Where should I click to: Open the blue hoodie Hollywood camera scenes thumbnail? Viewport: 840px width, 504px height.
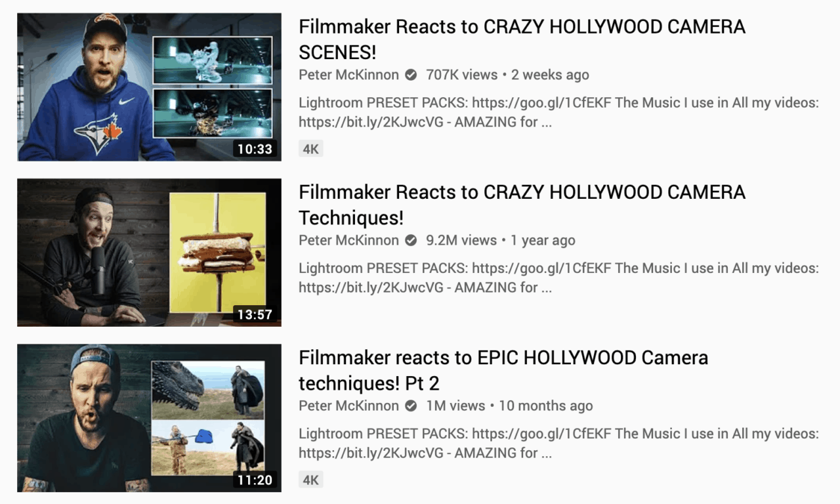click(149, 87)
